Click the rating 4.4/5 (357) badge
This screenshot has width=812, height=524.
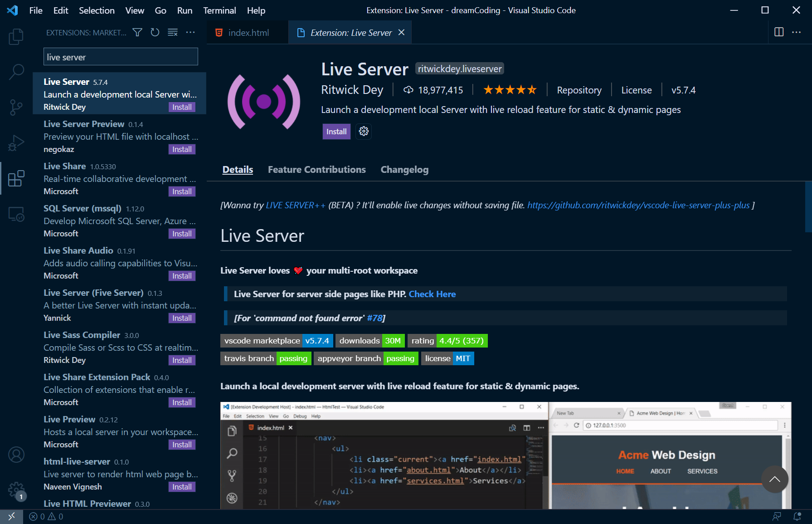tap(447, 341)
